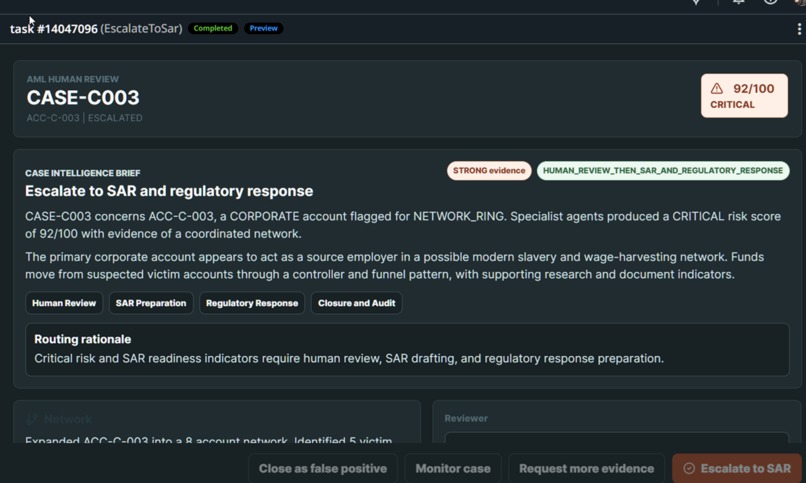Select the Regulatory Response stage chip
Viewport: 806px width, 483px height.
pos(252,303)
